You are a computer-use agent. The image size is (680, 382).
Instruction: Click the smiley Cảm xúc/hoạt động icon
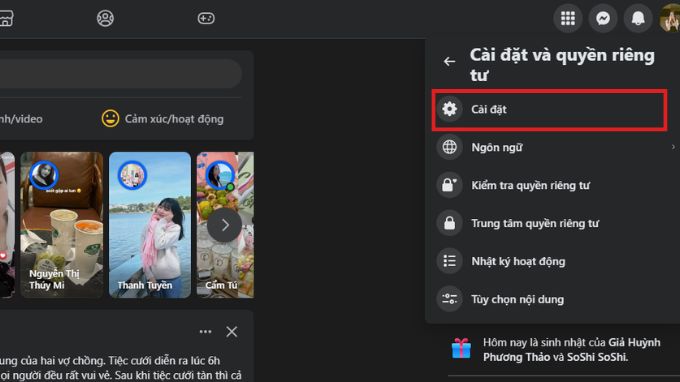point(110,118)
